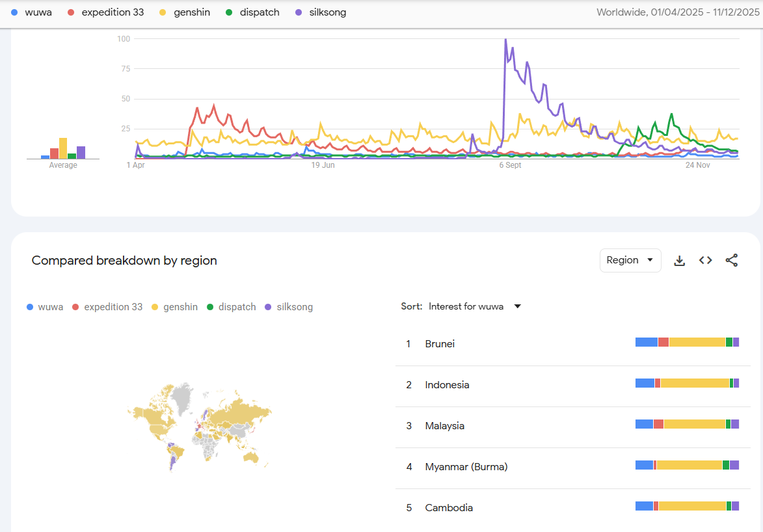Click the wuwa legend in region breakdown

pyautogui.click(x=45, y=307)
